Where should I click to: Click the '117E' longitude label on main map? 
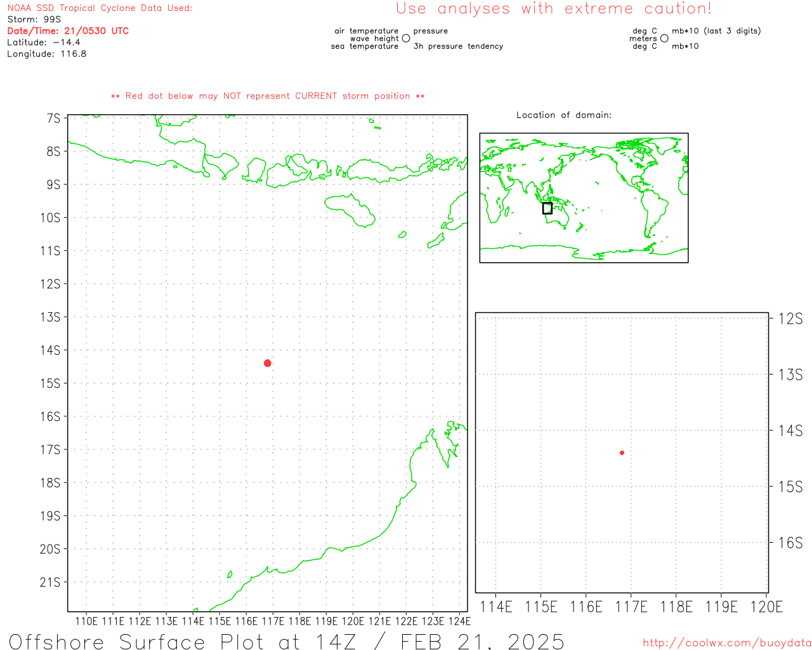click(x=273, y=621)
